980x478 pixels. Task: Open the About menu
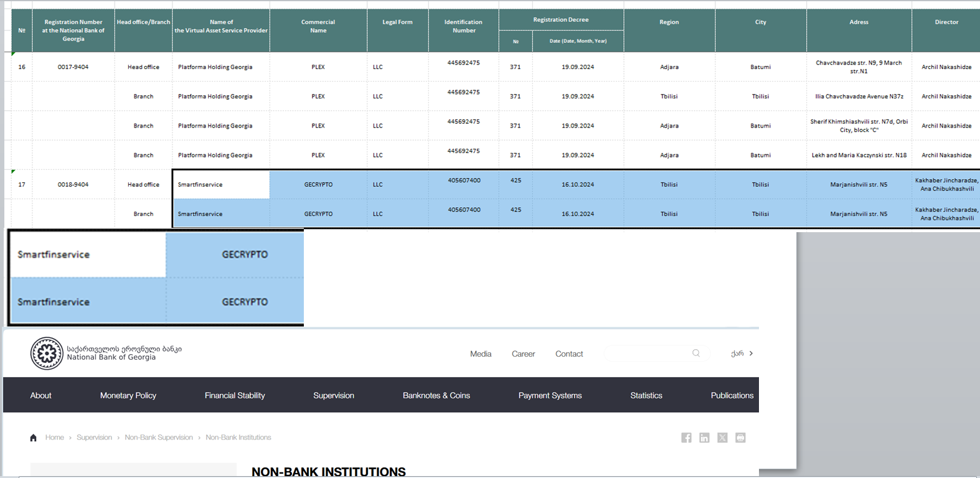41,395
